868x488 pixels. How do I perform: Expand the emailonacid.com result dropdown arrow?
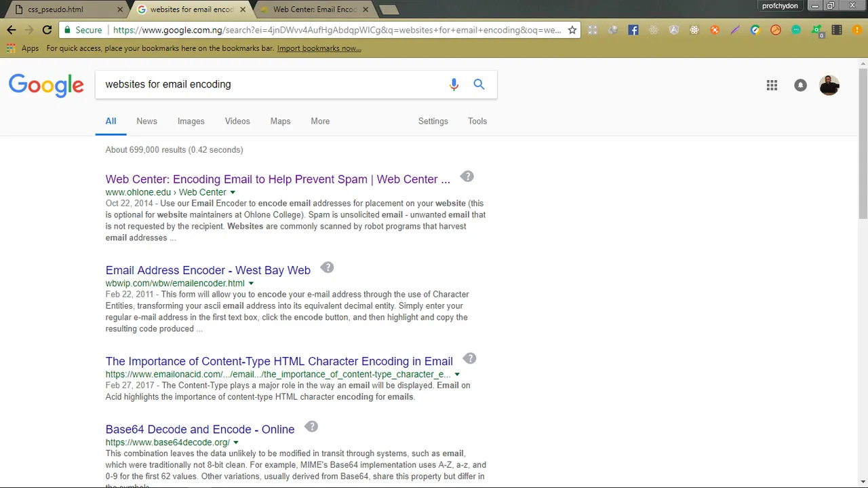(x=457, y=375)
